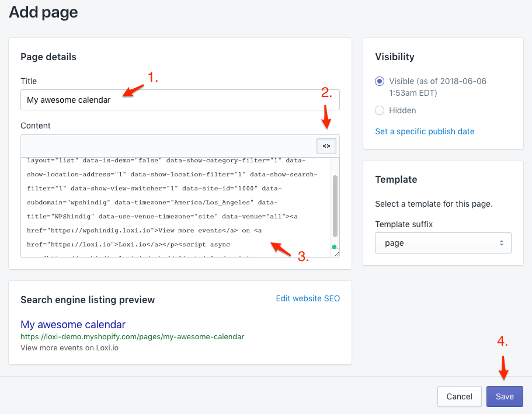
Task: Click the Content field label
Action: (35, 126)
